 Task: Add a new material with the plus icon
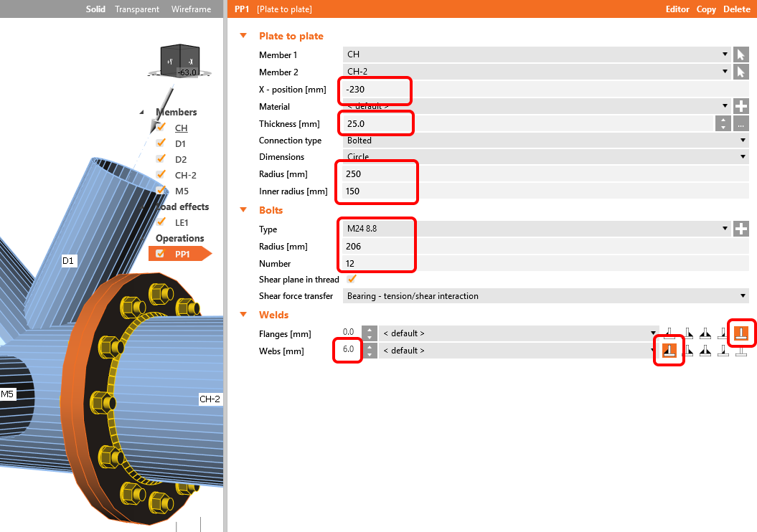(740, 106)
